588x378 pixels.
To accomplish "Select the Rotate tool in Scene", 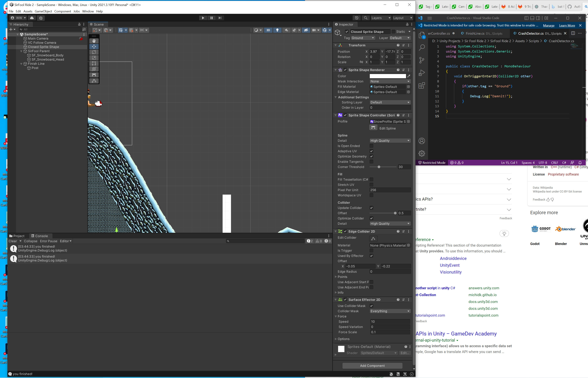I will 94,52.
